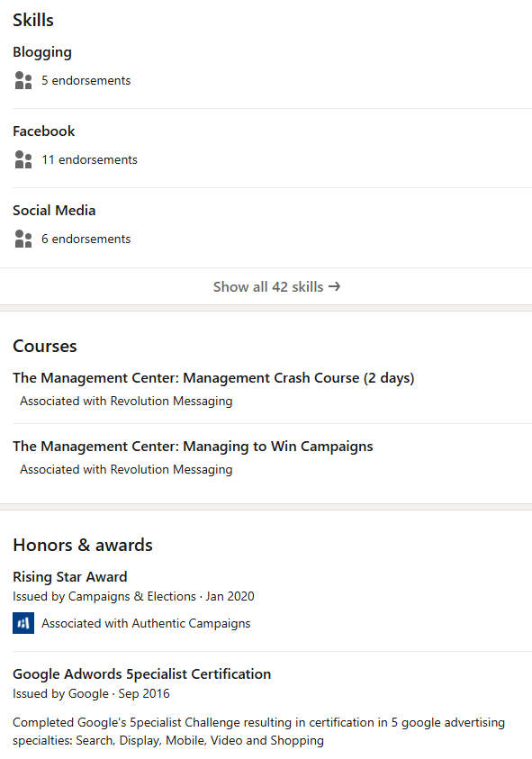Click the Blogging endorsements people icon
The width and height of the screenshot is (532, 759).
[x=23, y=80]
